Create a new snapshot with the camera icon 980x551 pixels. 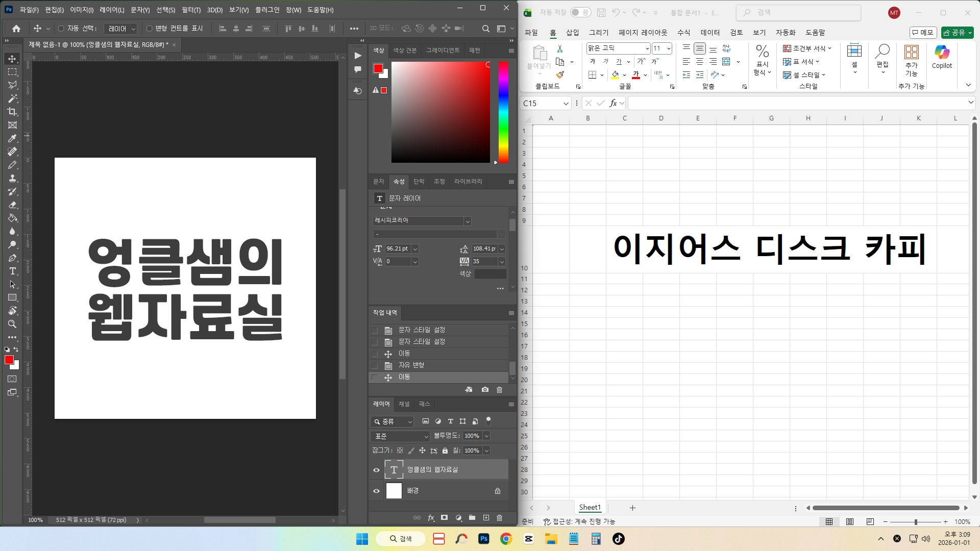pos(485,390)
